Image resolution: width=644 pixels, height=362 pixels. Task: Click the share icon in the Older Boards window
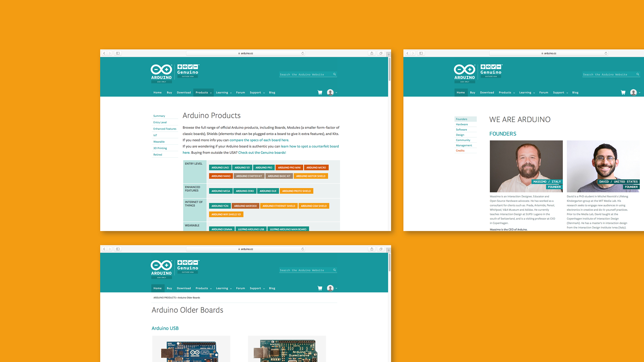click(372, 249)
